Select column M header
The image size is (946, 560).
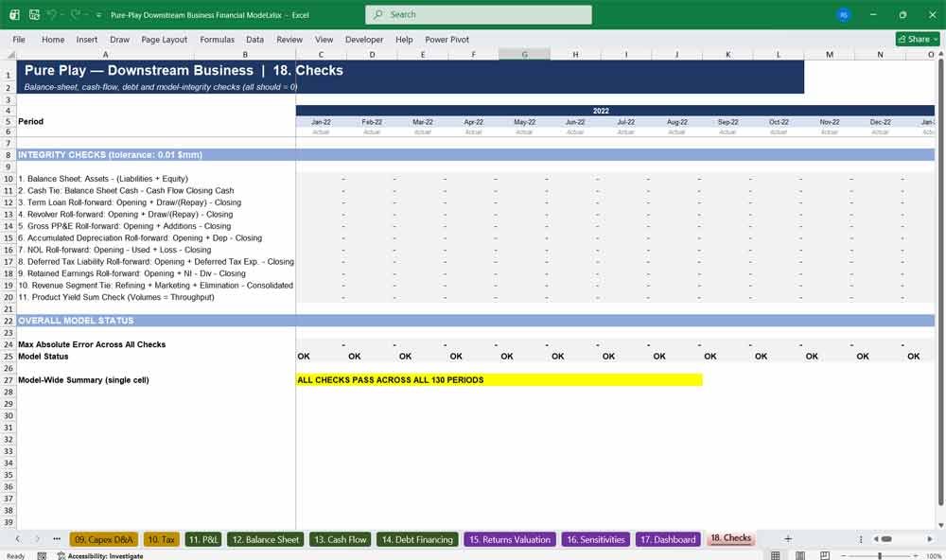pyautogui.click(x=830, y=54)
